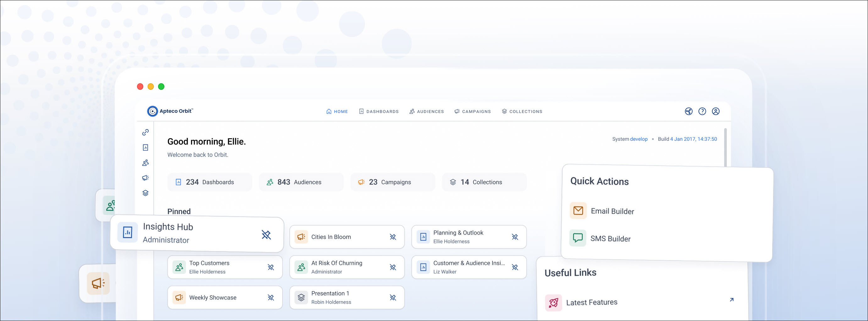This screenshot has height=321, width=868.
Task: Unpin the Presentation 1 card
Action: (393, 298)
